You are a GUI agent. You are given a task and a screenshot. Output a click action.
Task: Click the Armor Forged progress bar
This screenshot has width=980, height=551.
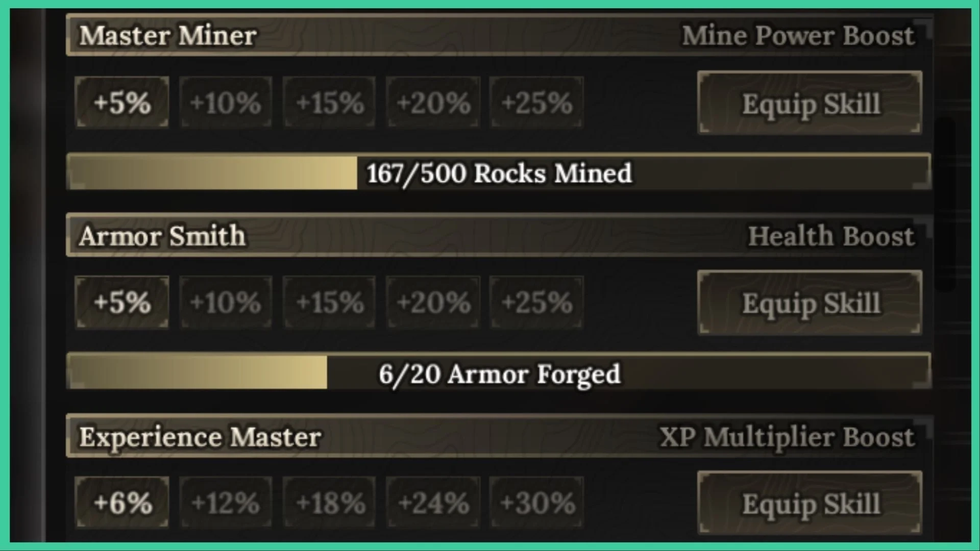[499, 372]
